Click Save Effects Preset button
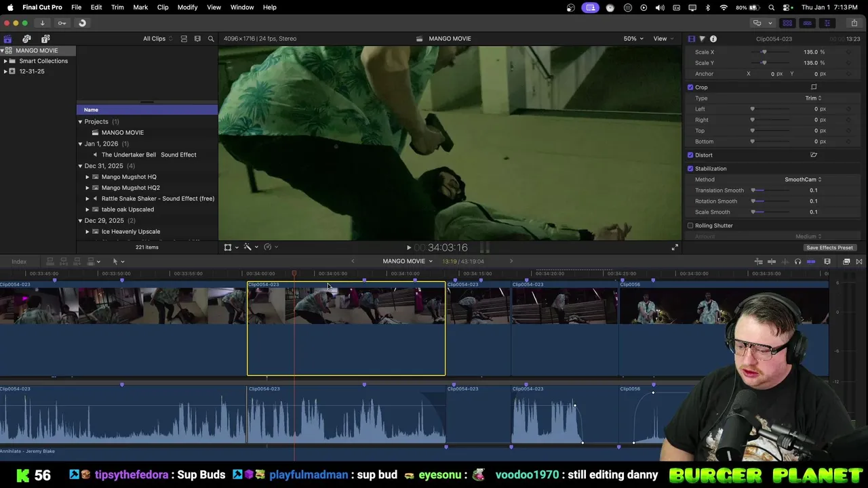 point(829,247)
